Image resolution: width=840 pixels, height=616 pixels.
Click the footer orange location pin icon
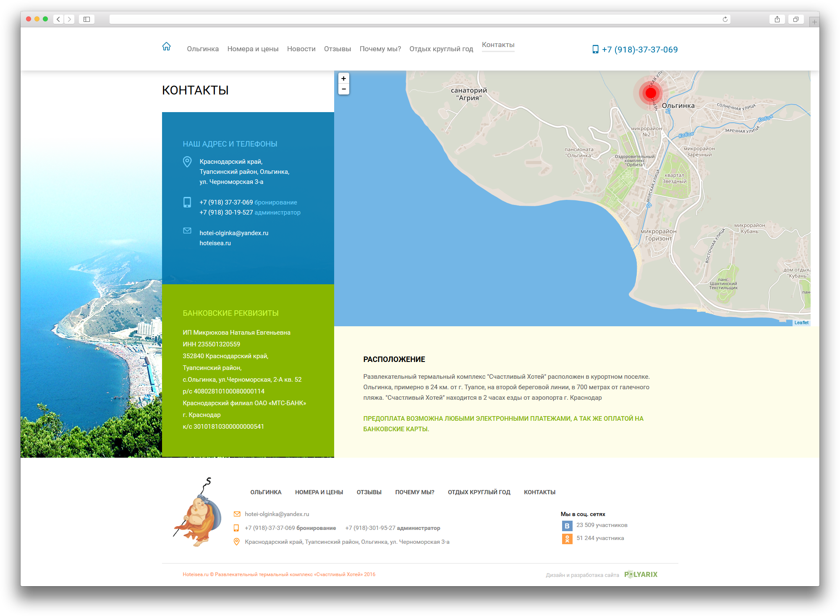click(236, 542)
